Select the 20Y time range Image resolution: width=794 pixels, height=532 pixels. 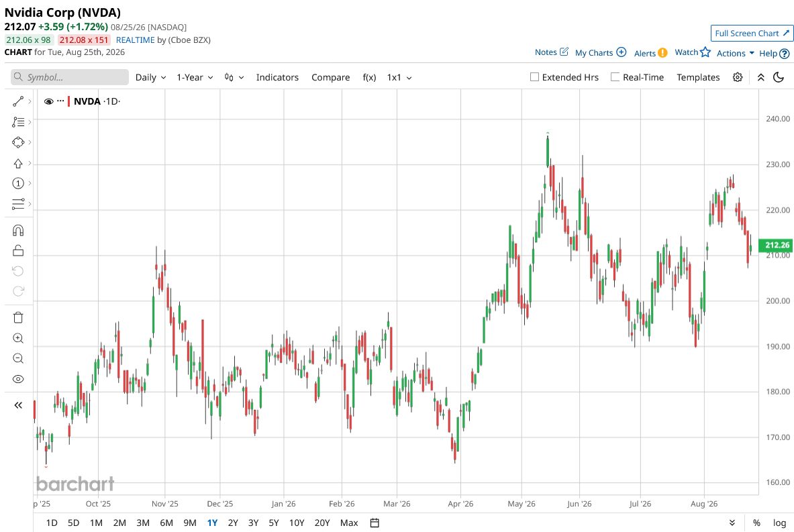coord(322,523)
